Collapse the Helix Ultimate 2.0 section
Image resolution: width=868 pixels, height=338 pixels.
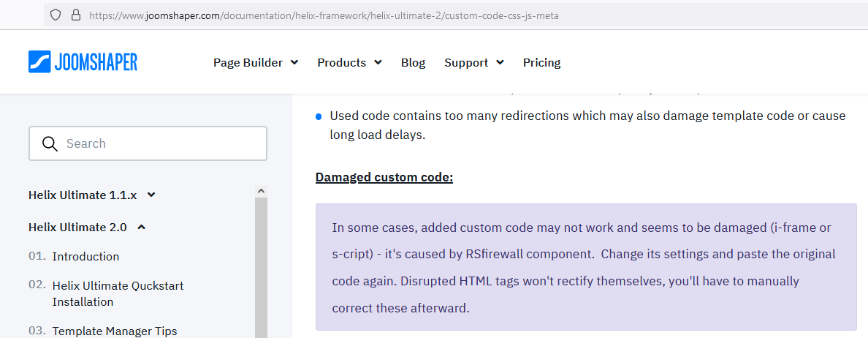pos(88,228)
